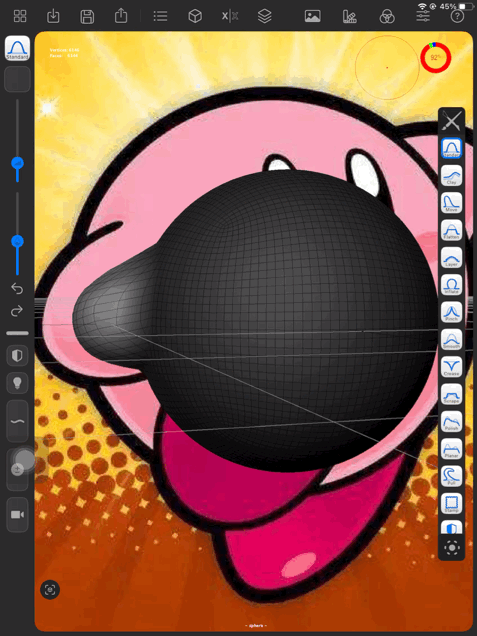The height and width of the screenshot is (636, 477).
Task: Redo the undone stroke
Action: pos(17,311)
